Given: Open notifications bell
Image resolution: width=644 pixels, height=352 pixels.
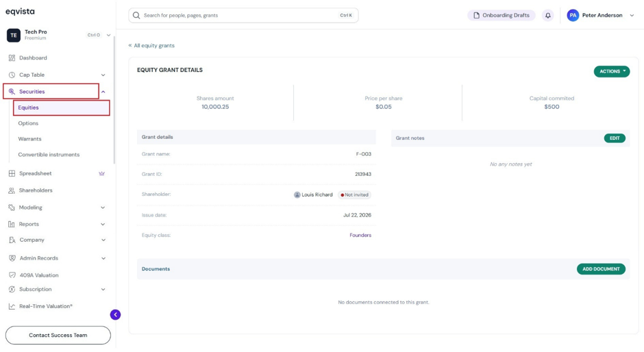Looking at the screenshot, I should coord(548,15).
